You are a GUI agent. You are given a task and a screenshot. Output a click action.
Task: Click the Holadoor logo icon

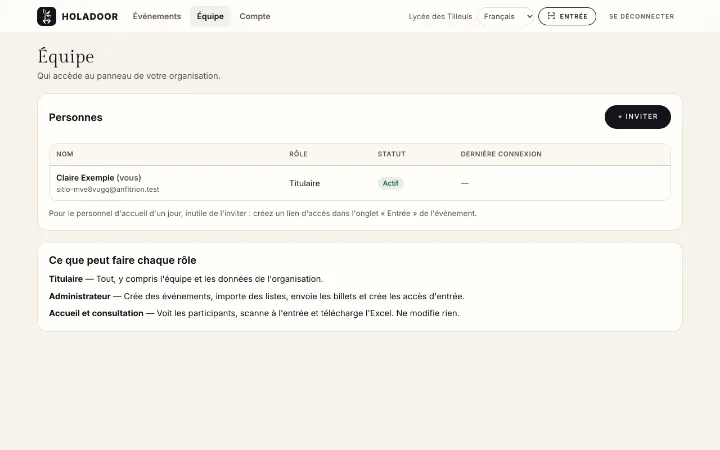coord(46,17)
